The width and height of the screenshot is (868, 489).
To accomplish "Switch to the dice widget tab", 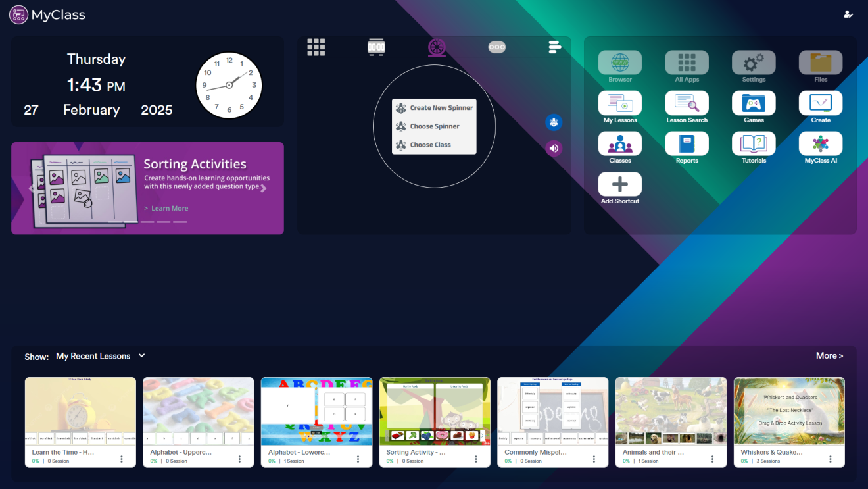I will tap(497, 46).
